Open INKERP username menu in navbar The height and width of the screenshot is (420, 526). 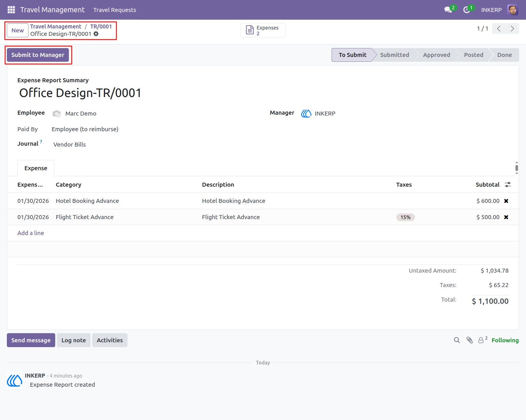click(491, 10)
